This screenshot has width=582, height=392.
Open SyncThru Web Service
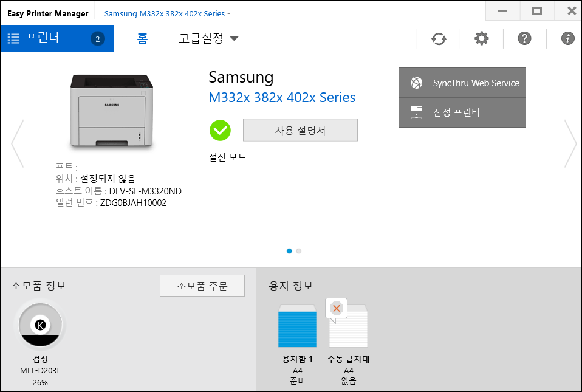tap(462, 83)
